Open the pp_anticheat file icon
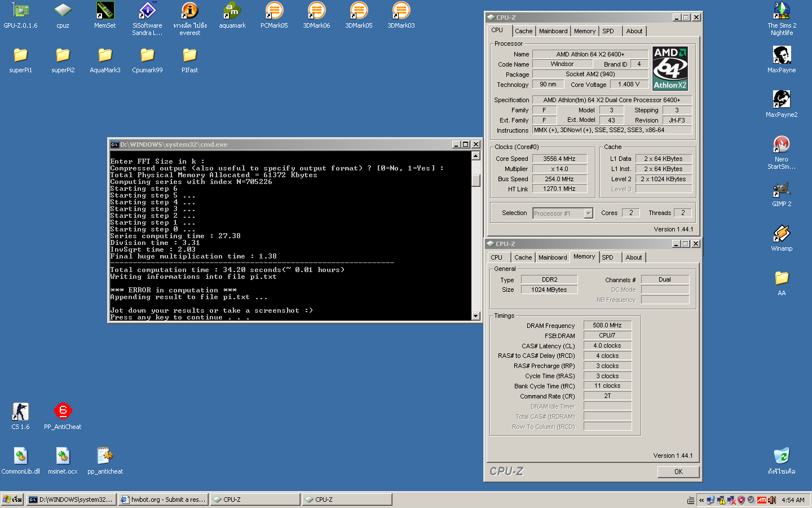 point(105,461)
